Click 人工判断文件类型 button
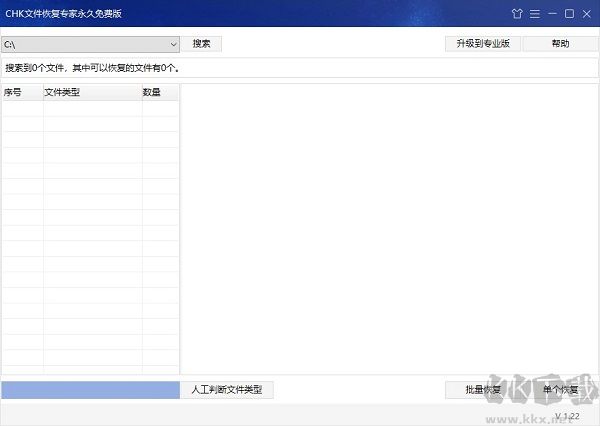This screenshot has height=426, width=600. point(227,390)
